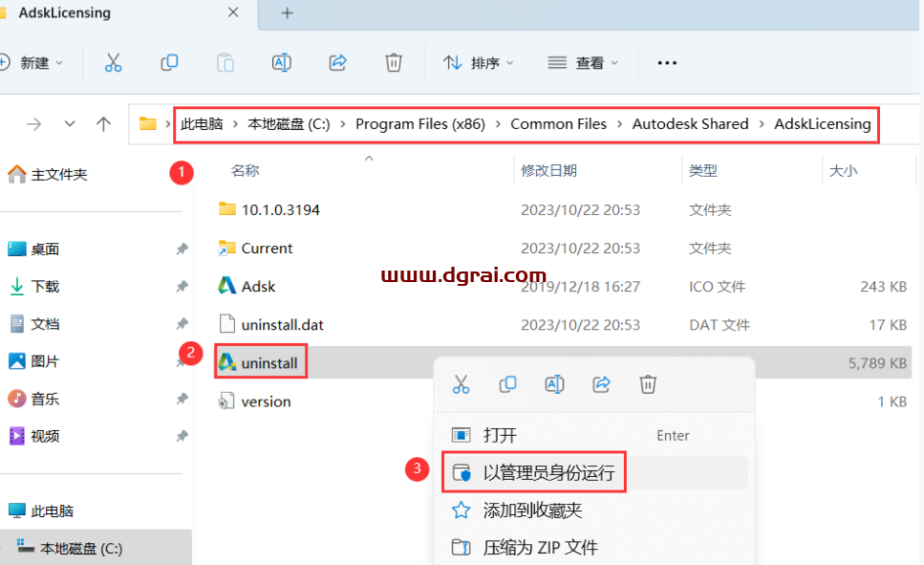Click the Delete icon in context menu

(648, 384)
